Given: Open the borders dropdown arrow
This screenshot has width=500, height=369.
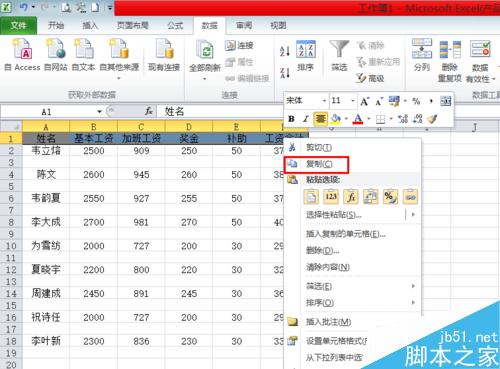Looking at the screenshot, I should click(391, 119).
